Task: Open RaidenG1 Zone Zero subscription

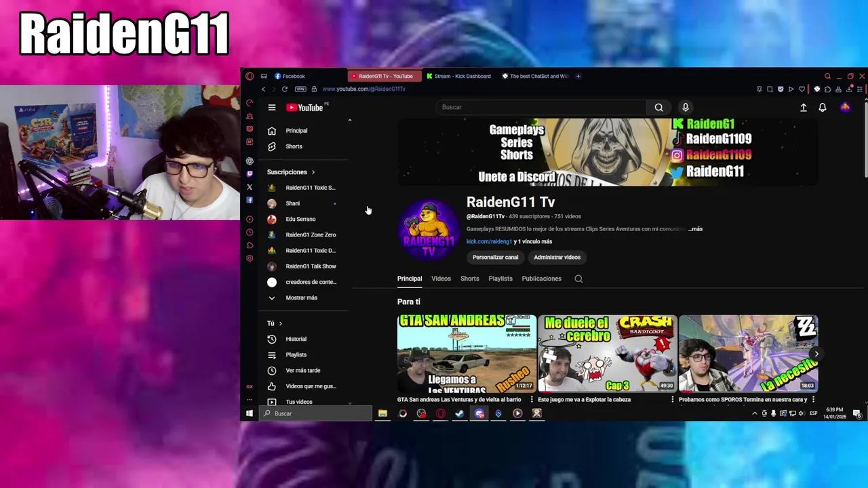Action: tap(311, 235)
